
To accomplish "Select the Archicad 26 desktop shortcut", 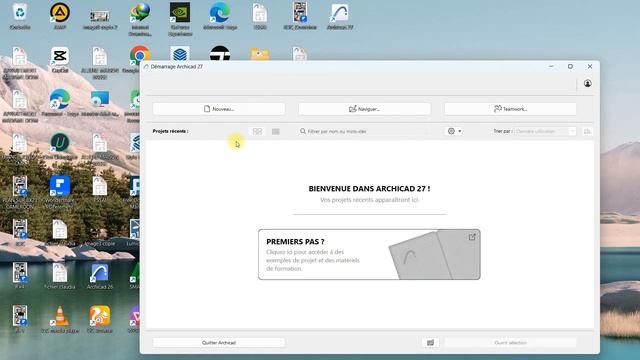I will (x=100, y=277).
